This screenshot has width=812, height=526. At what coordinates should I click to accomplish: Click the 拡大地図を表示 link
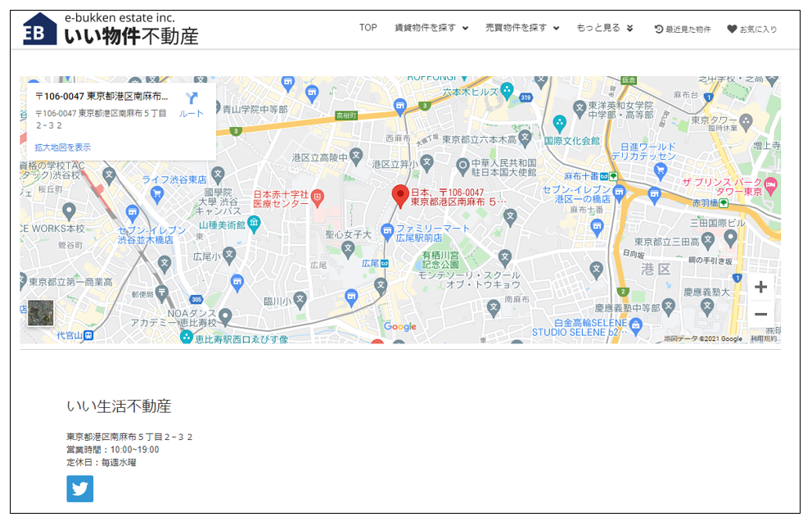tap(63, 147)
